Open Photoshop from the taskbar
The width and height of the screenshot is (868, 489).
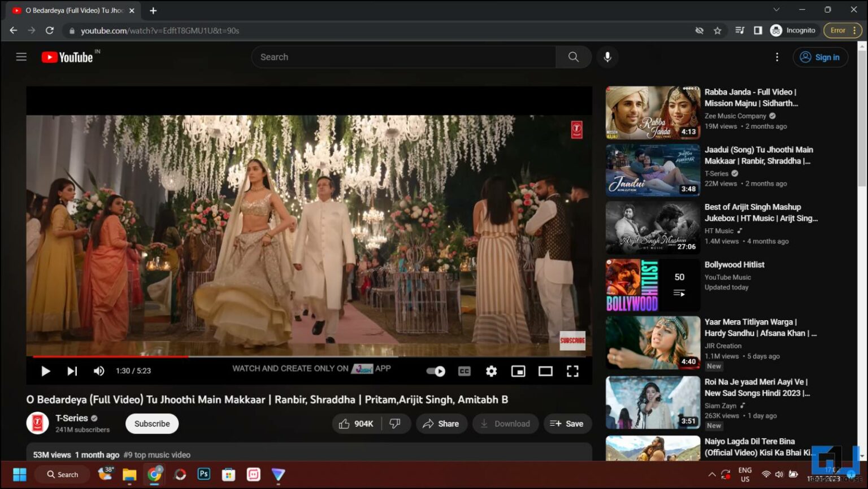coord(203,474)
